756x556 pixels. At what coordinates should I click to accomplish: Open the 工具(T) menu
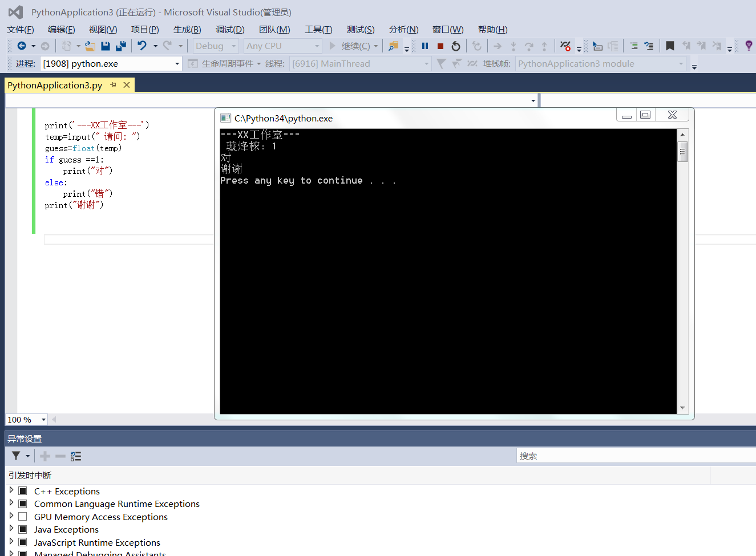pyautogui.click(x=318, y=30)
